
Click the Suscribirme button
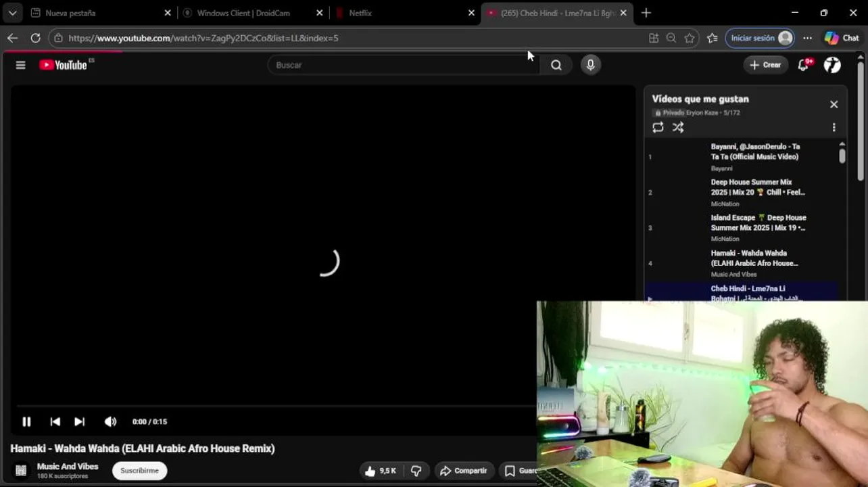pos(139,471)
